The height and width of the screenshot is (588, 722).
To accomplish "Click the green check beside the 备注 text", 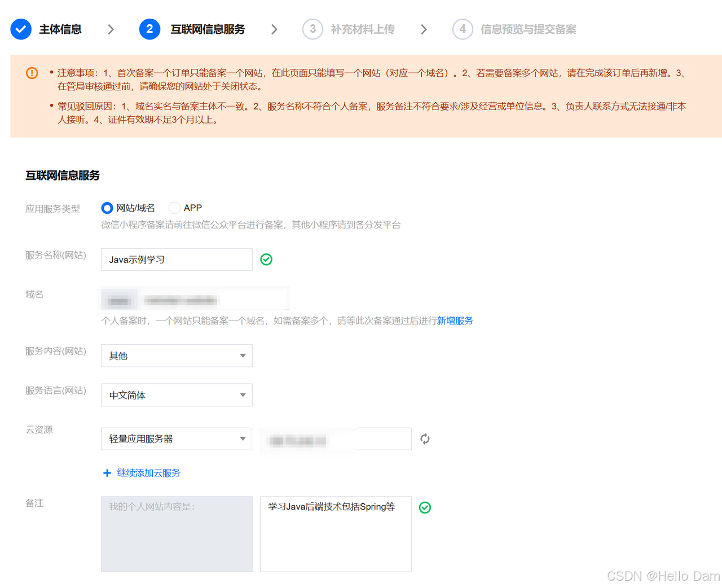I will click(x=425, y=507).
